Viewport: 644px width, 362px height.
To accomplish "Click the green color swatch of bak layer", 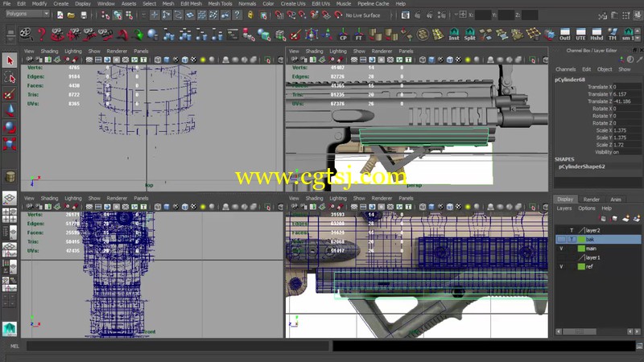I will (581, 239).
